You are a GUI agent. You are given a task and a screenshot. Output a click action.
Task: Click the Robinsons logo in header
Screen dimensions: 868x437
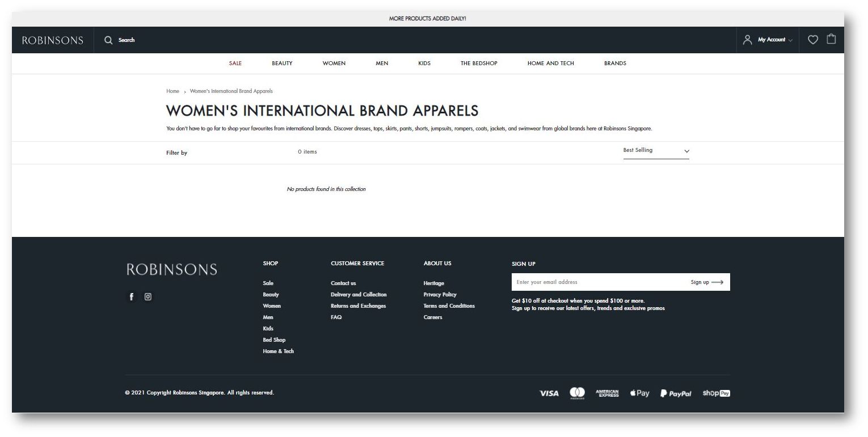[53, 40]
